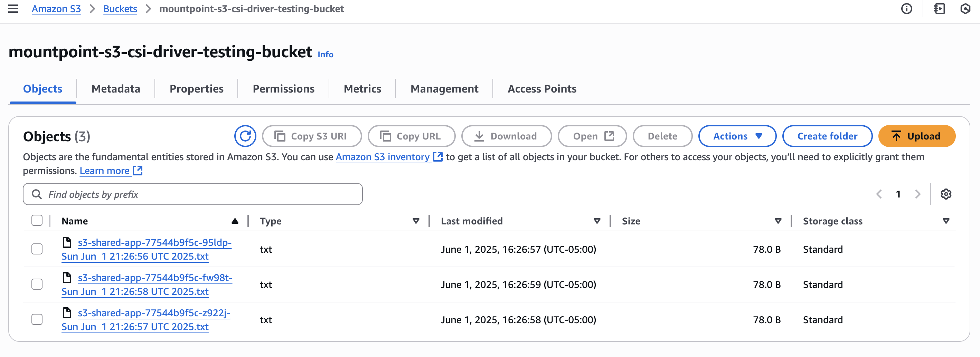Click the Copy S3 URI button
Screen dimensions: 980x357
pyautogui.click(x=312, y=136)
